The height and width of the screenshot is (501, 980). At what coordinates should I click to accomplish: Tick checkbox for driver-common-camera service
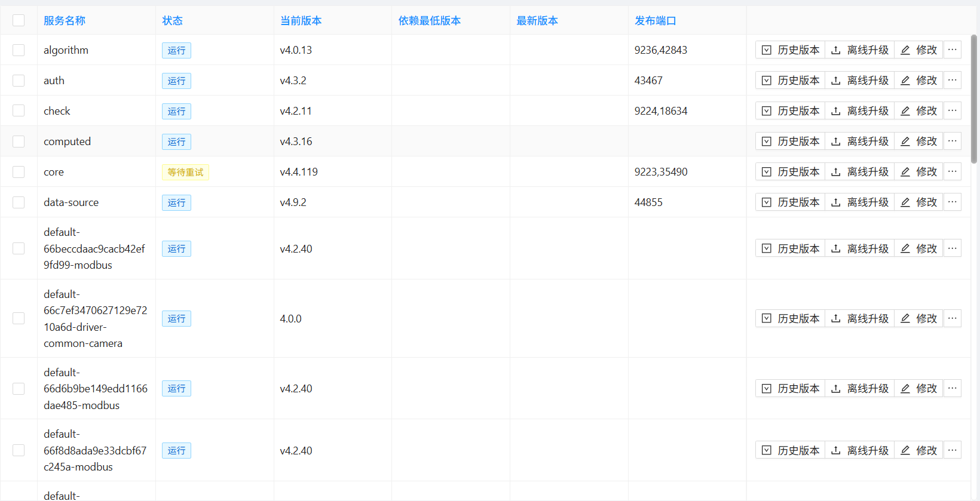(x=19, y=318)
